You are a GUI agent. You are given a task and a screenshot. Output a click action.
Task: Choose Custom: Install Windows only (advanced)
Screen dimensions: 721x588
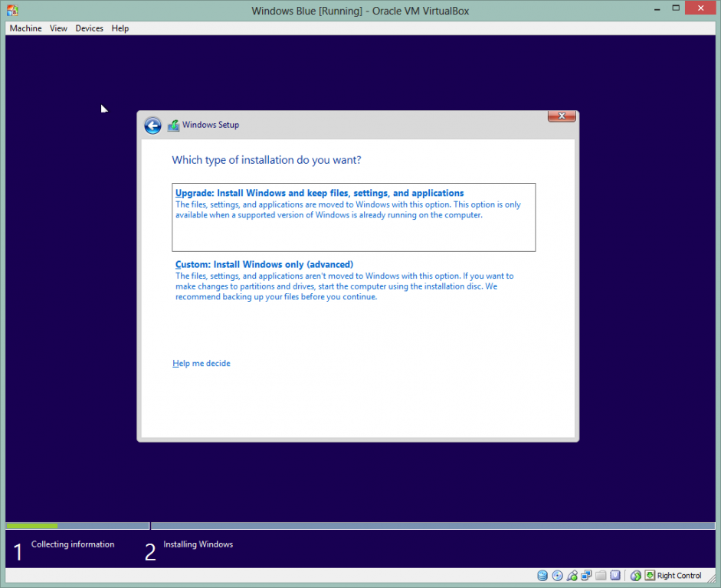(x=264, y=265)
